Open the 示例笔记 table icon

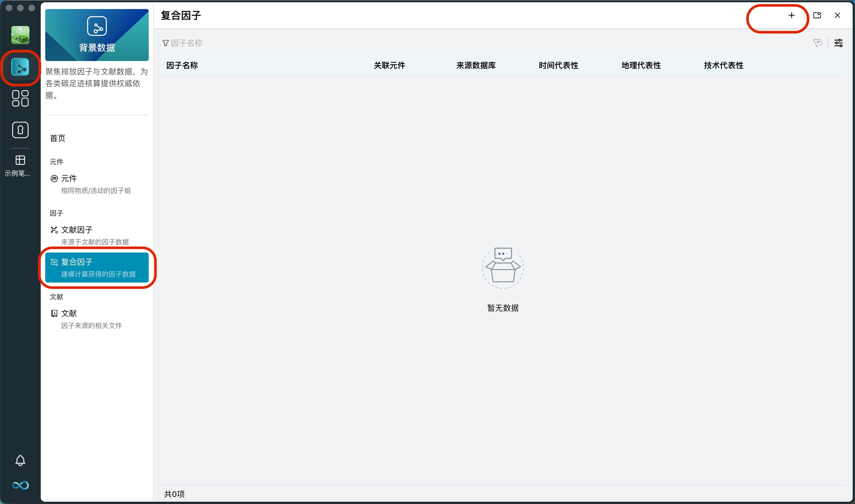(x=20, y=160)
